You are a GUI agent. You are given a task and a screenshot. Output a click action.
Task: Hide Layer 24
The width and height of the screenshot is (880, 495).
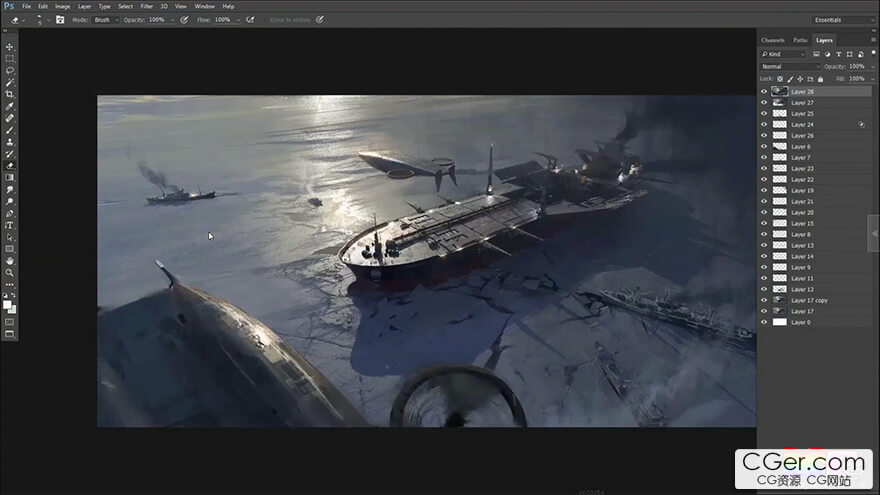[x=764, y=125]
